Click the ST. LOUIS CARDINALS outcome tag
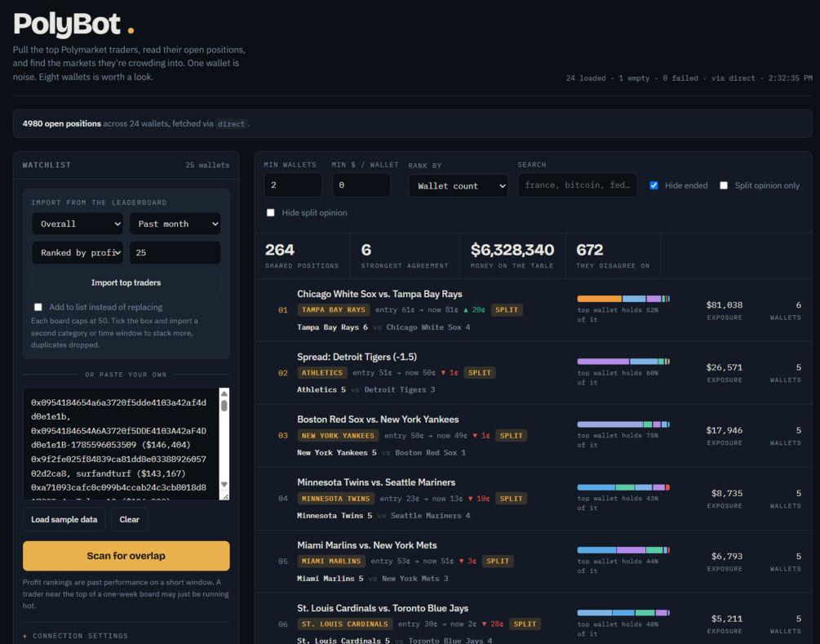The image size is (820, 644). 344,624
